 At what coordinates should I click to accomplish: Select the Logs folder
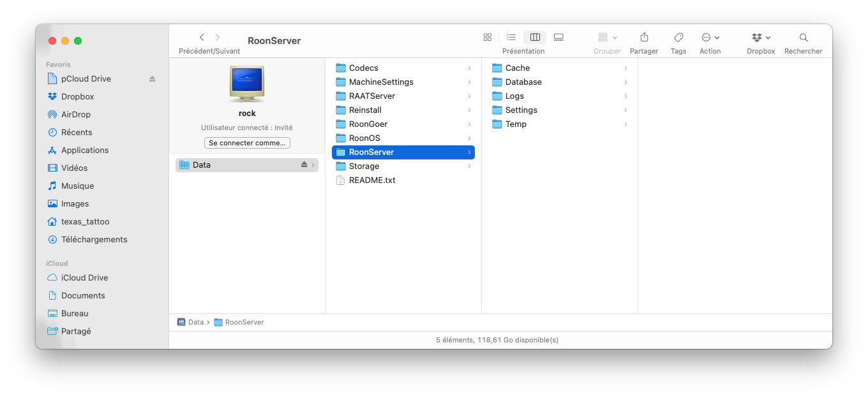click(560, 96)
